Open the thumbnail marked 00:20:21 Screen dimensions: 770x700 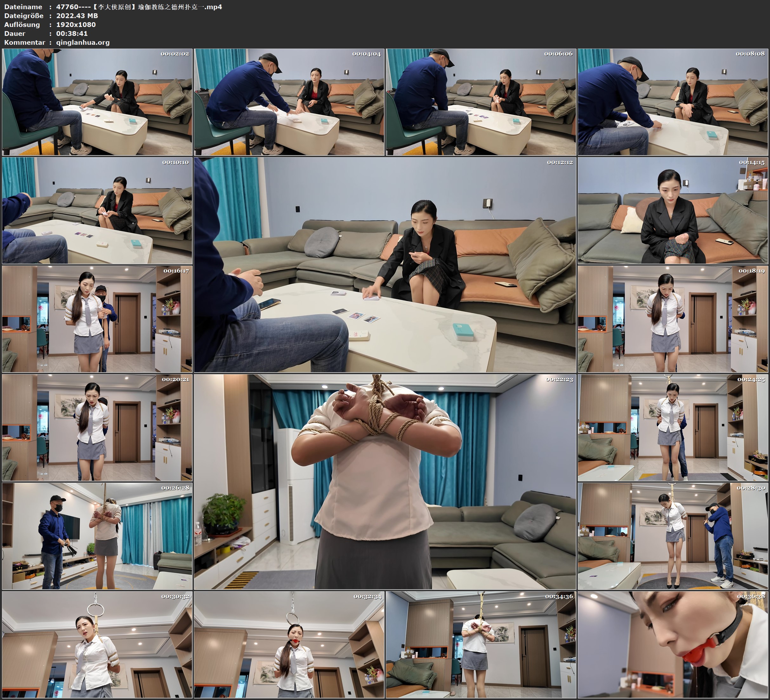point(97,427)
